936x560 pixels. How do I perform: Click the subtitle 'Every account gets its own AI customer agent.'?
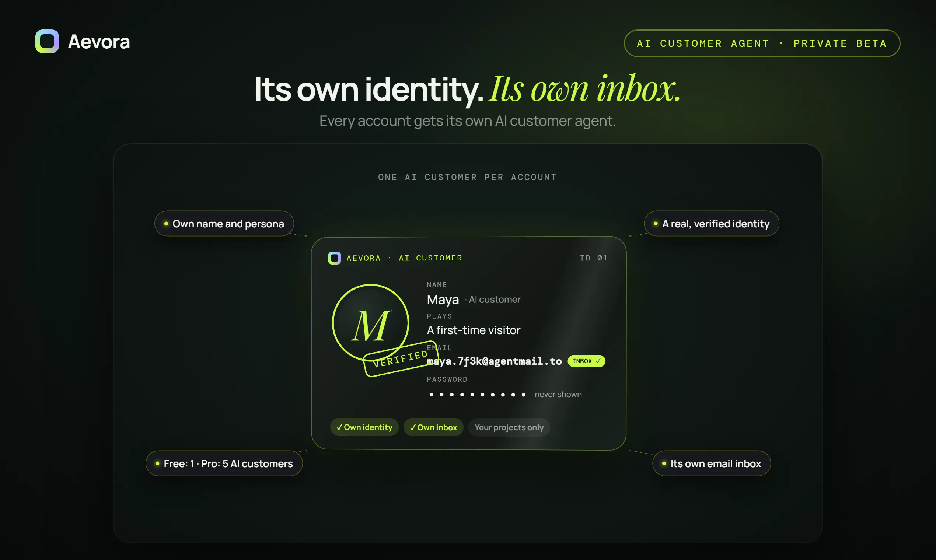pos(468,121)
